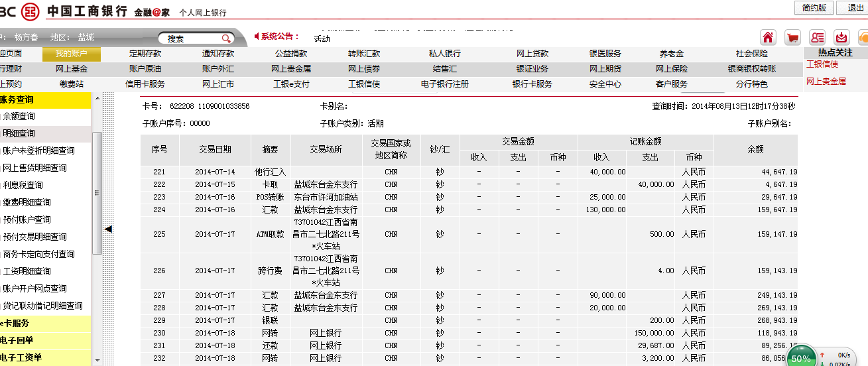Image resolution: width=868 pixels, height=366 pixels.
Task: Select 预付账户查询 in the sidebar
Action: [x=27, y=219]
